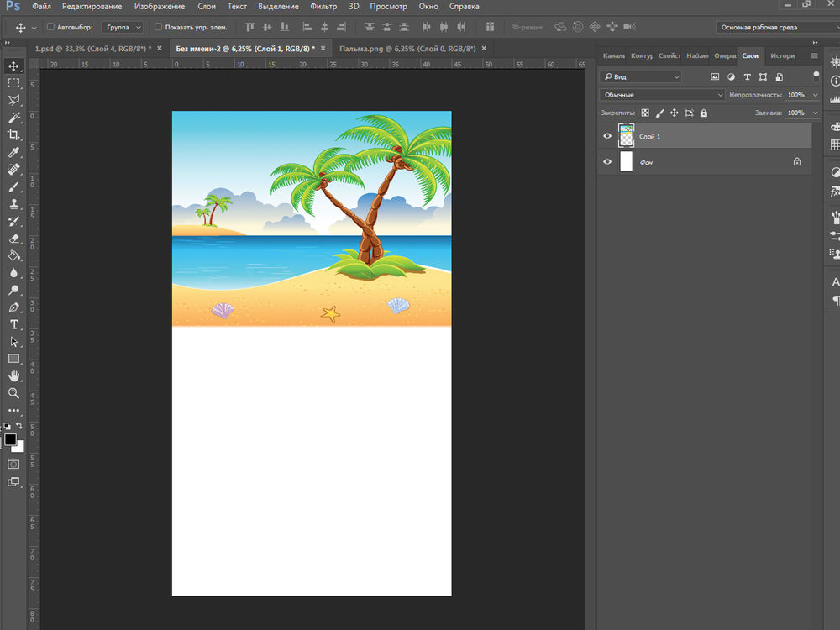The width and height of the screenshot is (840, 630).
Task: Switch to the История panel tab
Action: 782,56
